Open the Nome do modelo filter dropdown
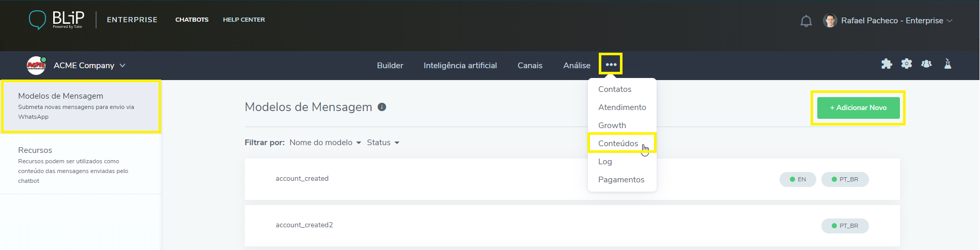Image resolution: width=980 pixels, height=250 pixels. [x=325, y=143]
